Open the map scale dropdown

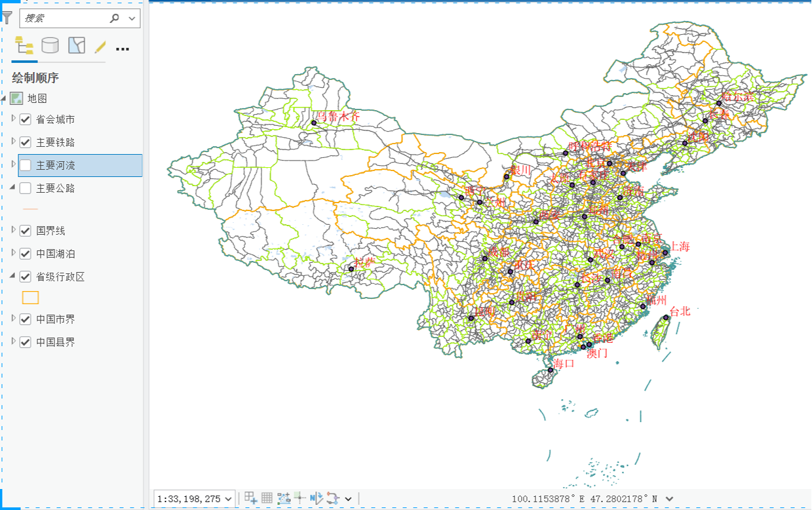228,499
